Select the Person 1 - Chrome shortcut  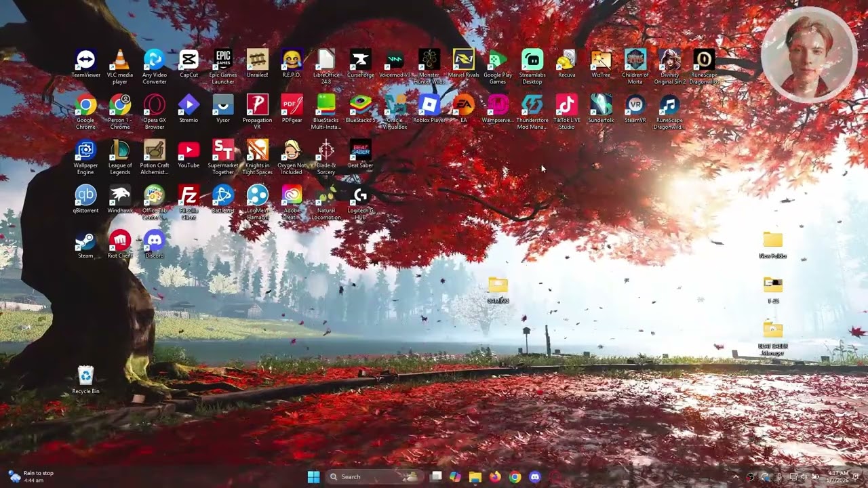120,105
